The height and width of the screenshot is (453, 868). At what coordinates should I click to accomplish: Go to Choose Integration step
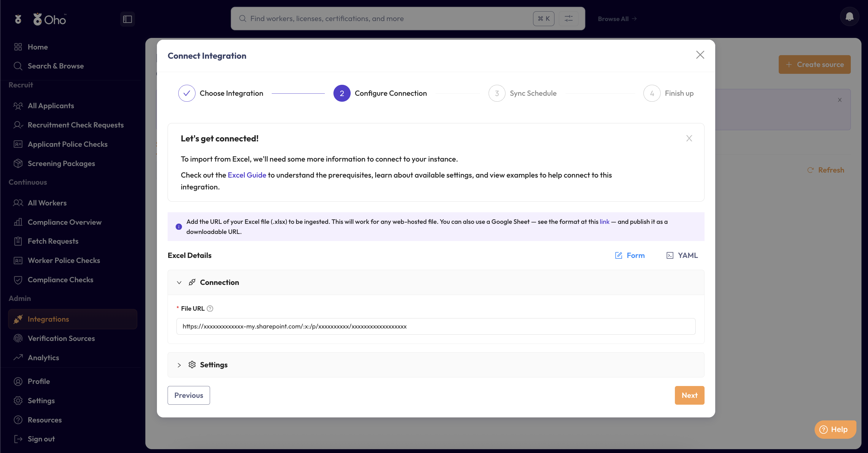(x=221, y=93)
